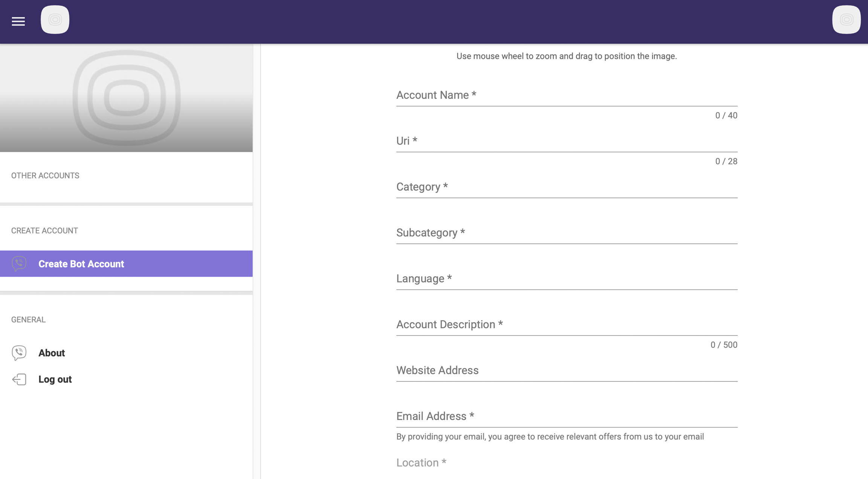Click the Viber icon in Create Bot Account
Image resolution: width=868 pixels, height=479 pixels.
[19, 263]
